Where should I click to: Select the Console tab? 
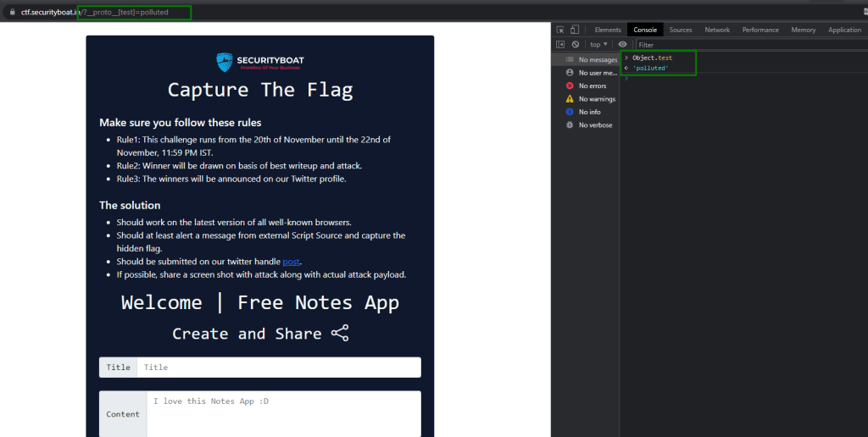tap(645, 30)
